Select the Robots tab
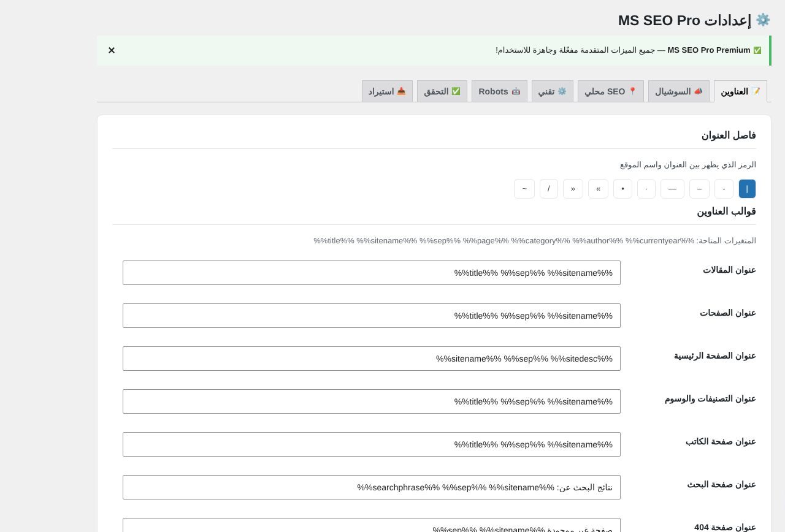Screen dimensions: 785x532 coord(499,91)
